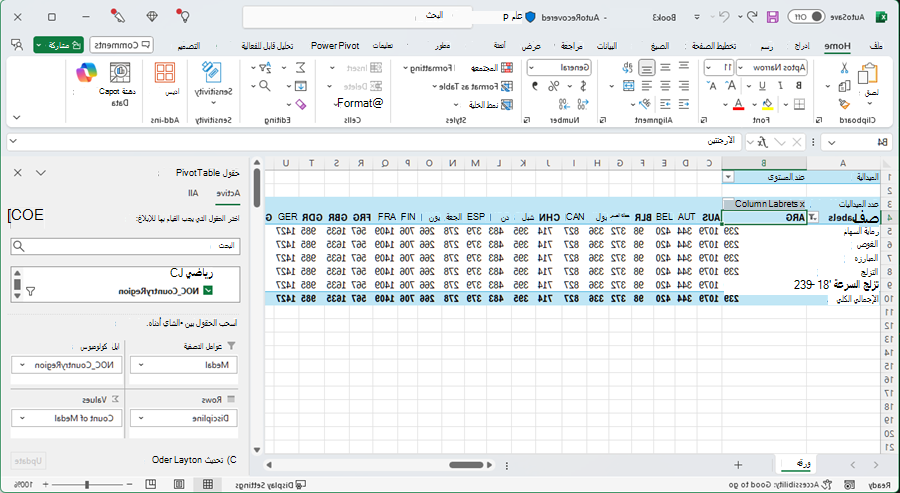900x493 pixels.
Task: Switch to the All fields tab
Action: (x=193, y=193)
